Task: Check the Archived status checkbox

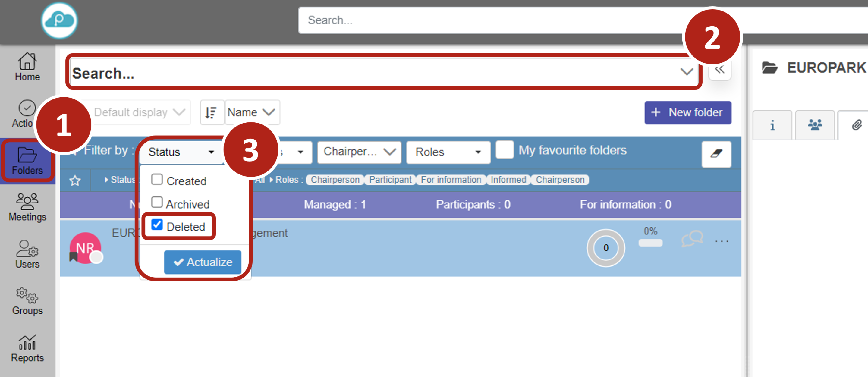Action: tap(157, 203)
